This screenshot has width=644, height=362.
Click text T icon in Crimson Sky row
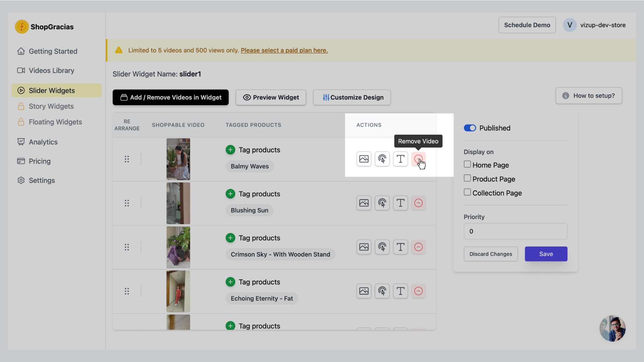(400, 247)
